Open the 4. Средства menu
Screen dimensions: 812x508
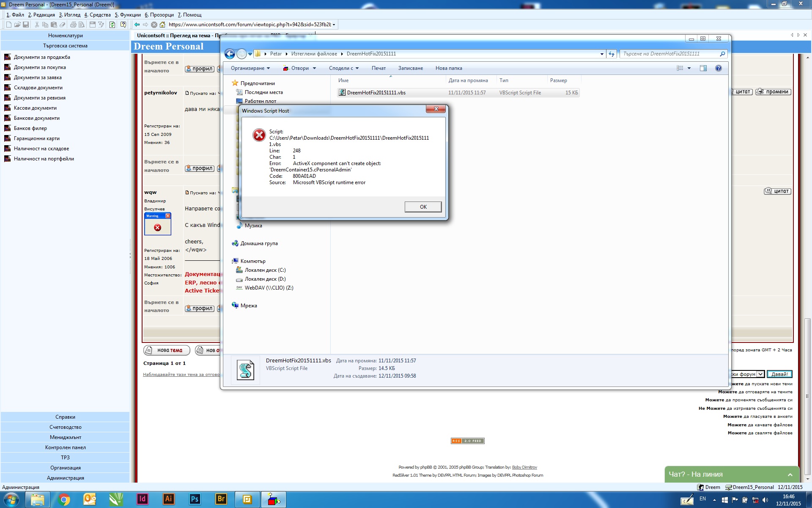tap(97, 15)
